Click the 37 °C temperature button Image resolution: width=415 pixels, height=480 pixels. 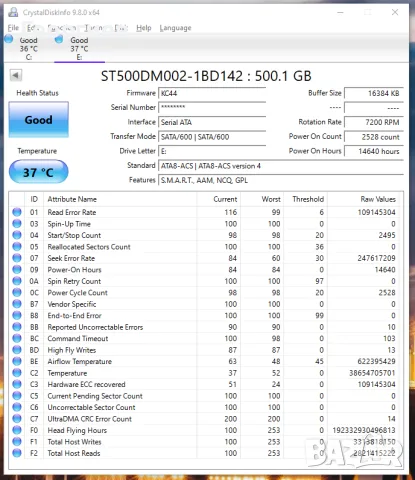(39, 172)
